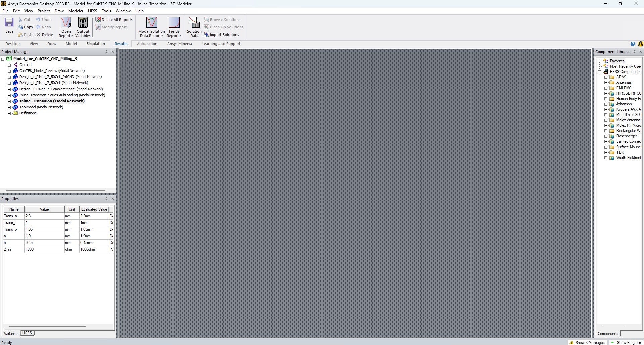Screen dimensions: 644x345
Task: Pin the Project Manager panel
Action: tap(107, 52)
